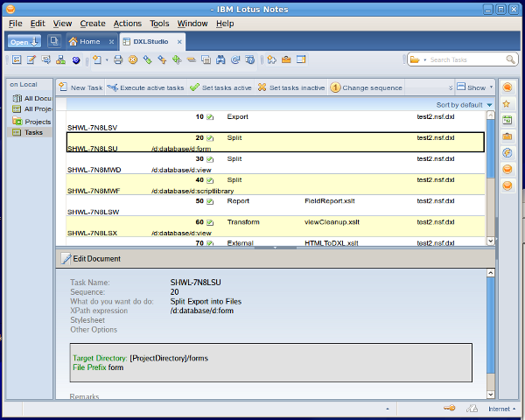Click the network hierarchy toolbar icon
The image size is (525, 420).
60,60
